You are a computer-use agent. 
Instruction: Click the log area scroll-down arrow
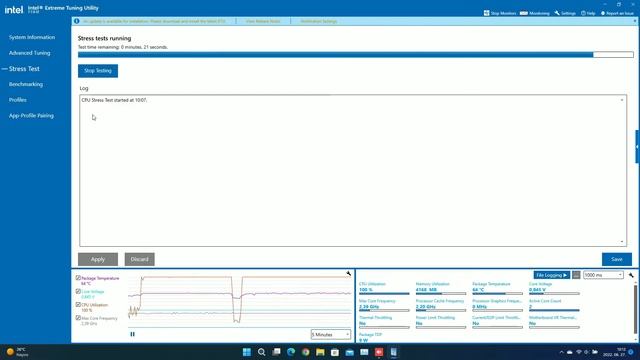coord(622,242)
